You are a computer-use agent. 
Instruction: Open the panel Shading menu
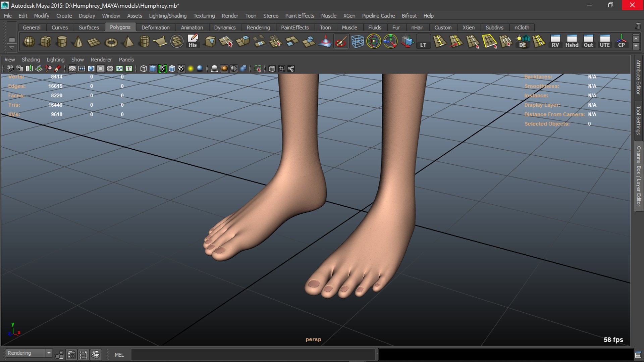31,59
